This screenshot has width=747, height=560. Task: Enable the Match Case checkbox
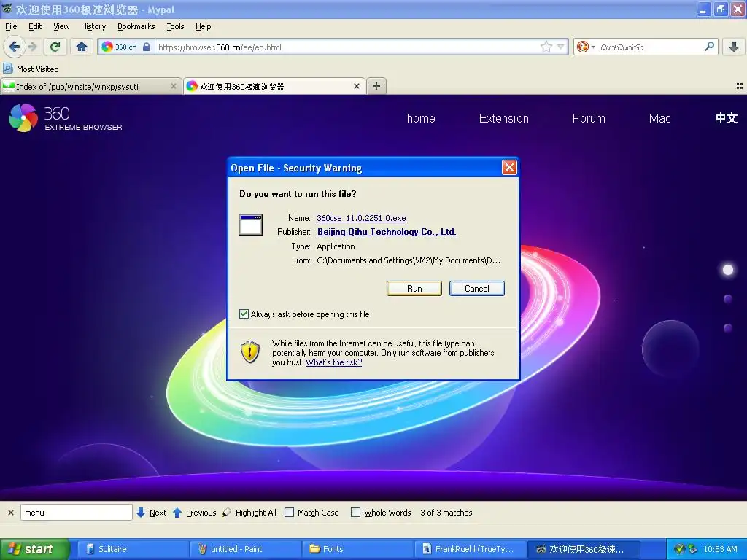coord(289,513)
